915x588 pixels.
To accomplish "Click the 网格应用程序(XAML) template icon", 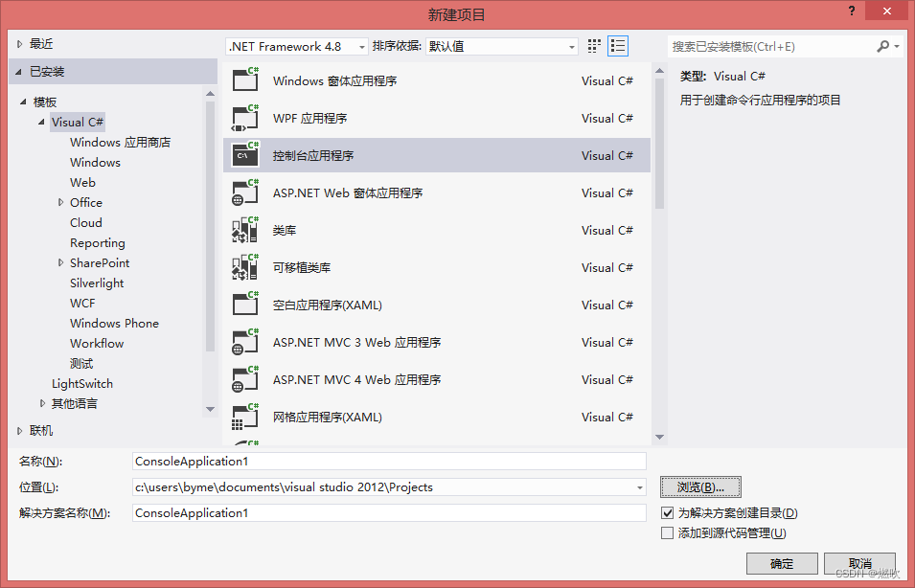I will [245, 417].
